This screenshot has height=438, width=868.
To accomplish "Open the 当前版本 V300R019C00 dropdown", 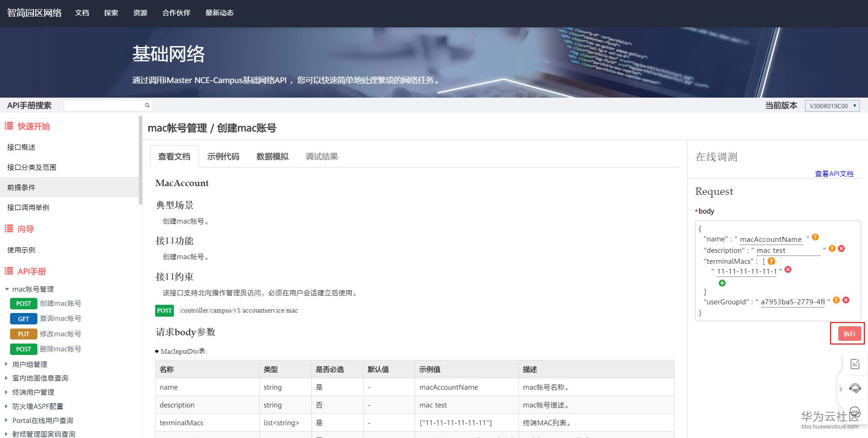I will tap(832, 106).
